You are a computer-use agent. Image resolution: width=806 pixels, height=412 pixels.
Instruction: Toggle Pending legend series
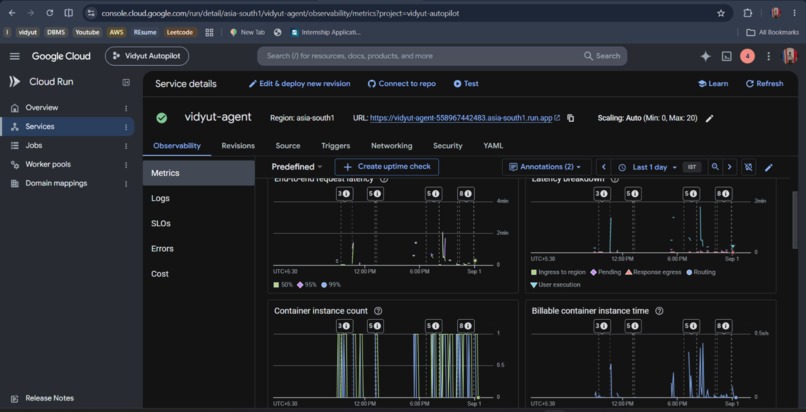(x=604, y=272)
